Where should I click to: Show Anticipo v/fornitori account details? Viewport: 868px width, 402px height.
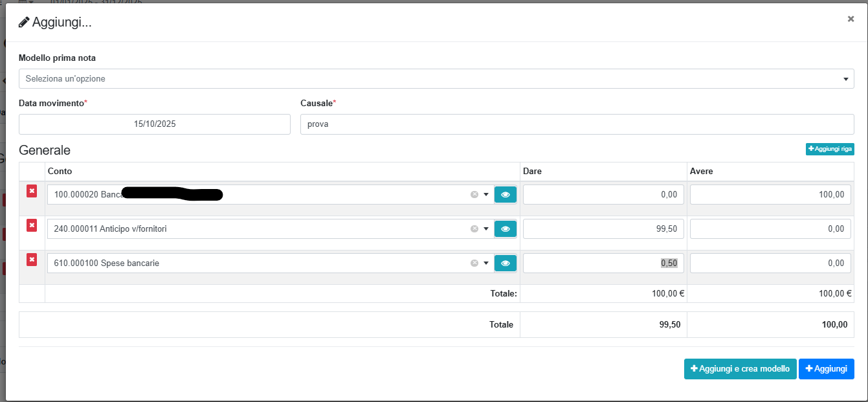pos(505,229)
